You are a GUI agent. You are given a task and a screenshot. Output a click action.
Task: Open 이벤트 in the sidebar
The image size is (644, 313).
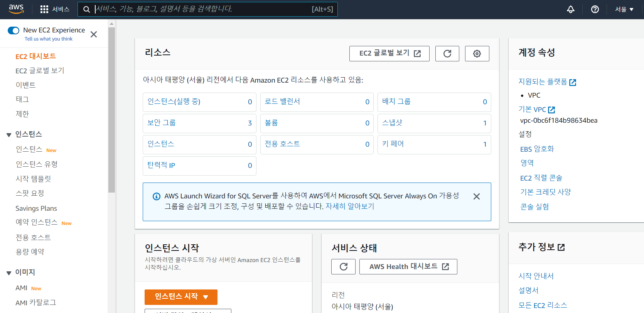click(x=25, y=85)
